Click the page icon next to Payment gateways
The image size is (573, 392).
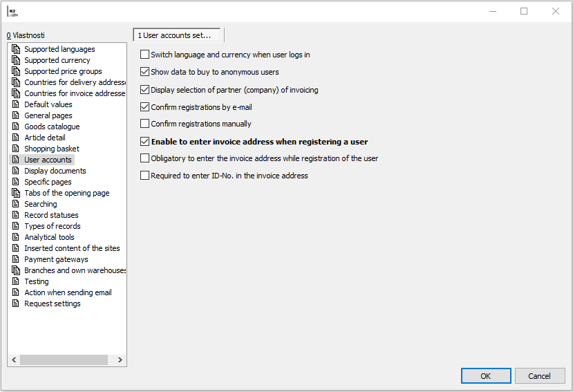tap(16, 259)
